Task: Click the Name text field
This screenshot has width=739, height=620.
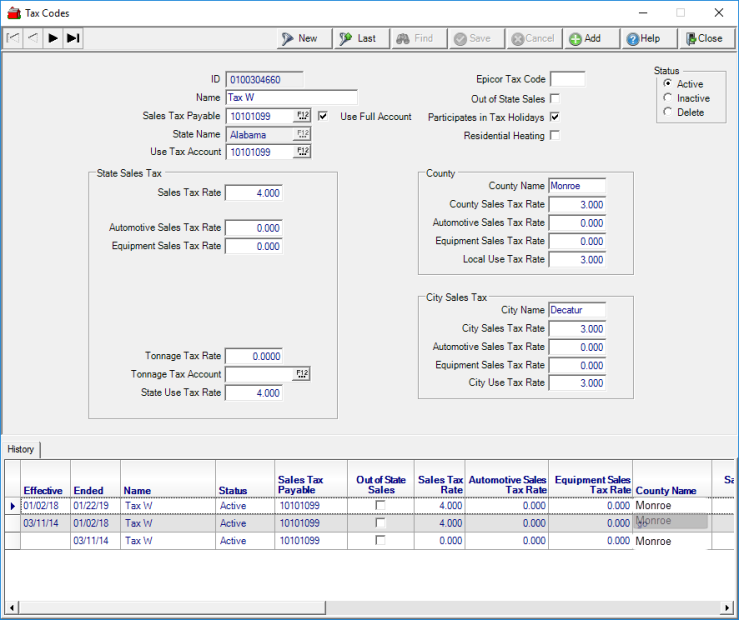Action: click(291, 98)
